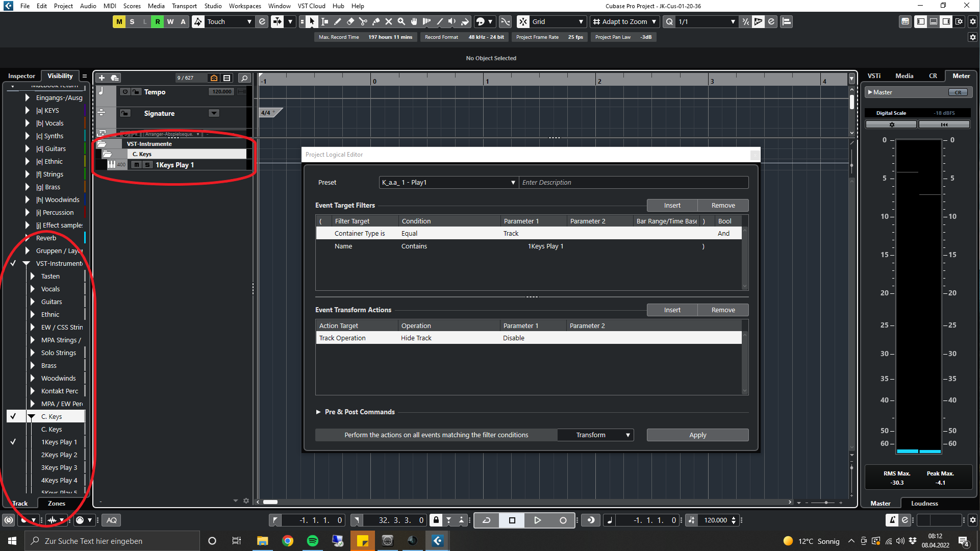Select the Zoom magnifier tool
The image size is (980, 551).
tap(401, 21)
